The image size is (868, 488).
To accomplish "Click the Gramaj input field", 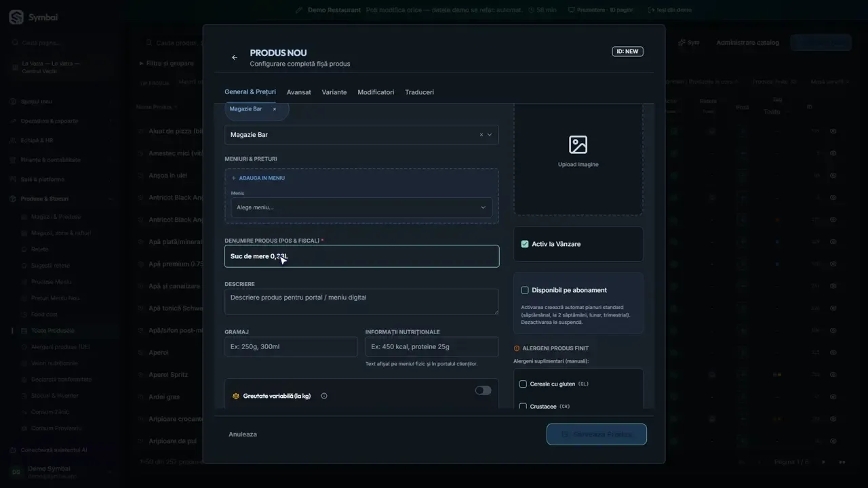I will click(291, 346).
